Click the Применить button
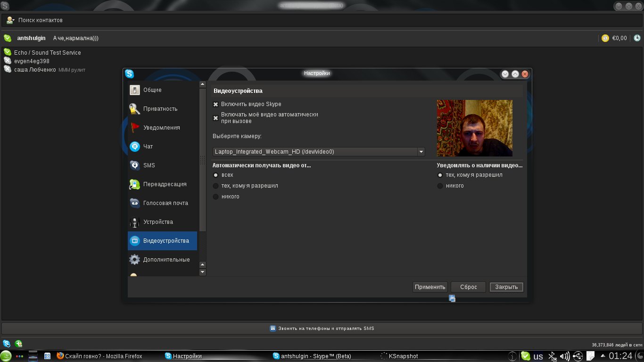The width and height of the screenshot is (644, 362). (x=430, y=287)
